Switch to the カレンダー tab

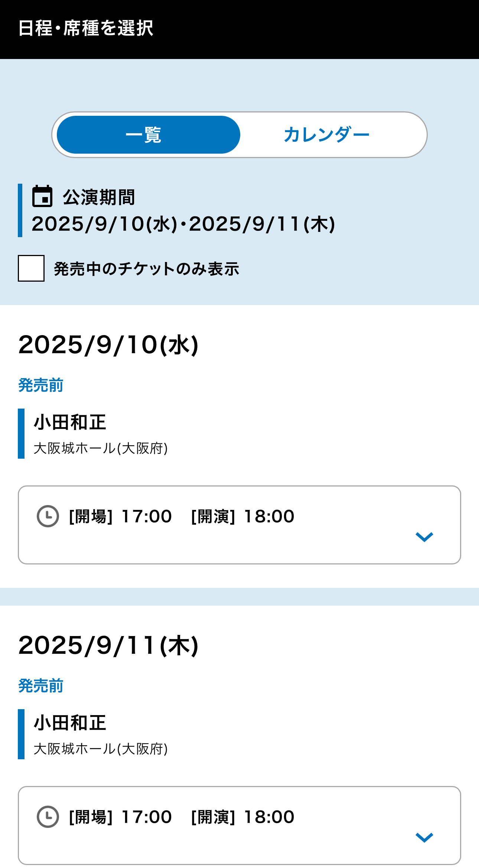(x=327, y=134)
